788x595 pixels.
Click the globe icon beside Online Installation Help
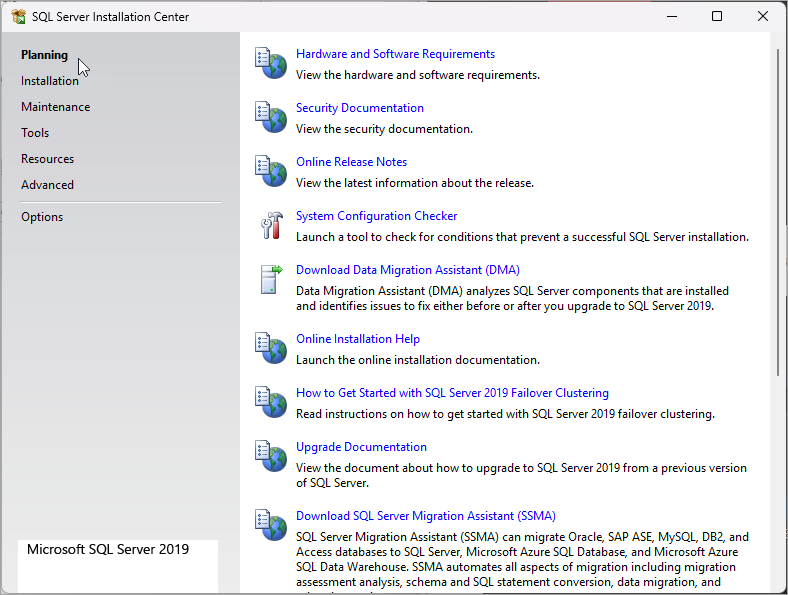(x=271, y=348)
